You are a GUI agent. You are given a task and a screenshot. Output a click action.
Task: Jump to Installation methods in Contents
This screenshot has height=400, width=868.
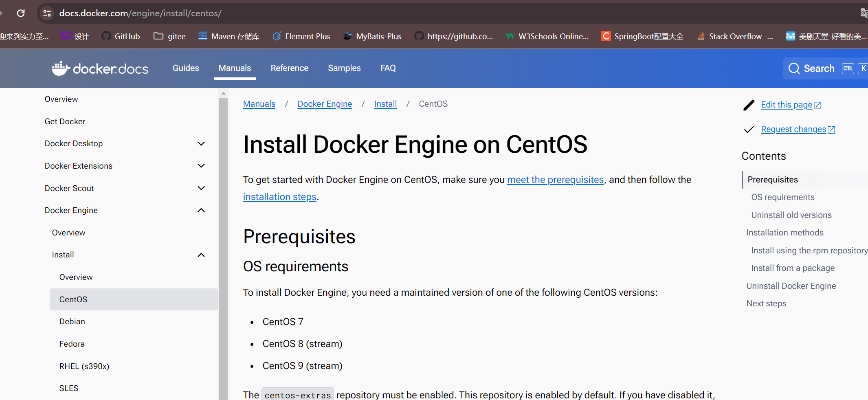(x=784, y=233)
